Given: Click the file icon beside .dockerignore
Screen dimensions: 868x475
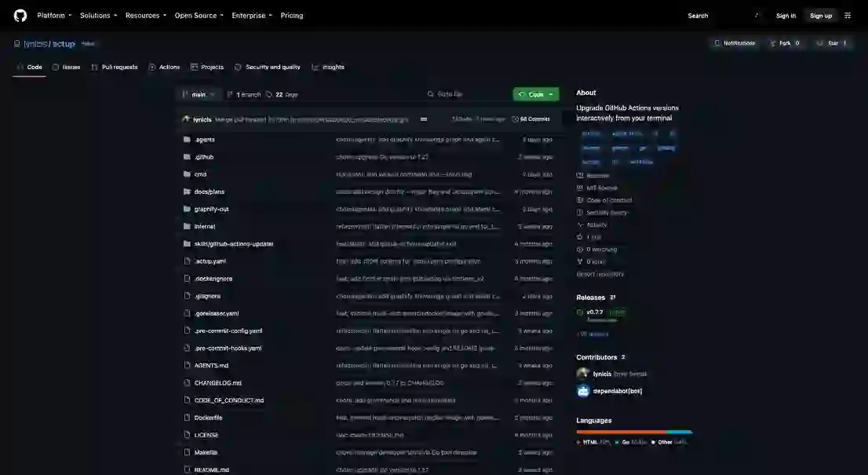Looking at the screenshot, I should point(187,279).
